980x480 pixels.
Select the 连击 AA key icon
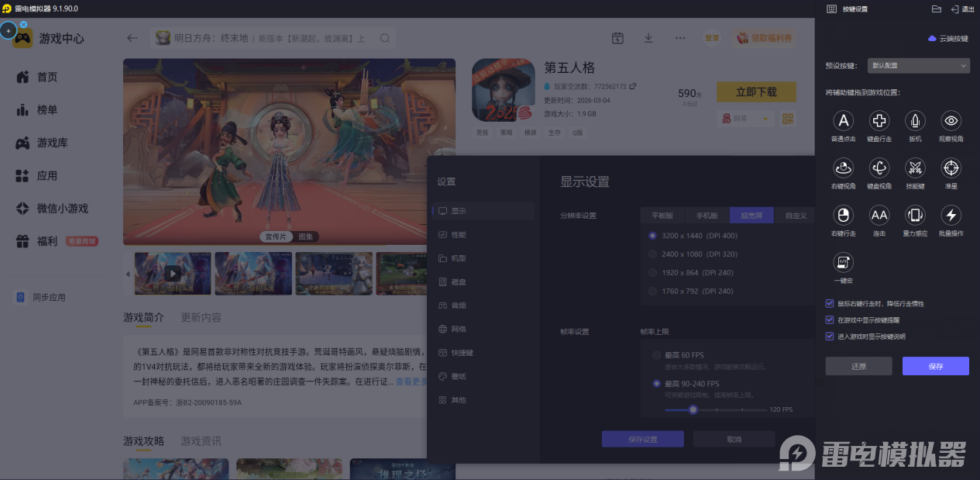pos(879,215)
